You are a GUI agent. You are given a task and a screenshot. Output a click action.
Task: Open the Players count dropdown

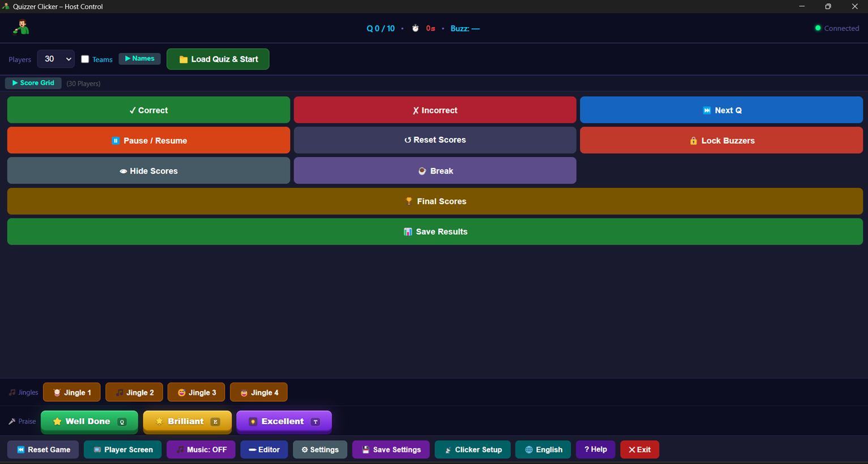[x=55, y=59]
